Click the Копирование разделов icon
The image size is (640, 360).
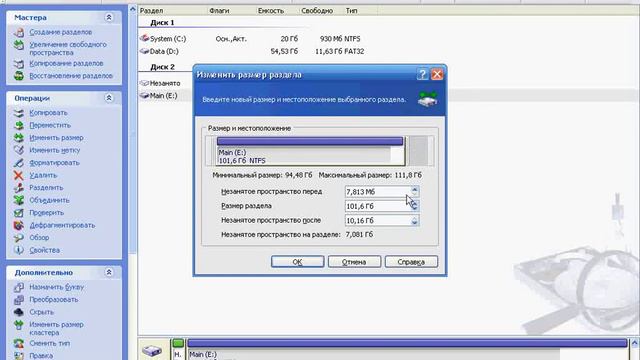pyautogui.click(x=19, y=63)
